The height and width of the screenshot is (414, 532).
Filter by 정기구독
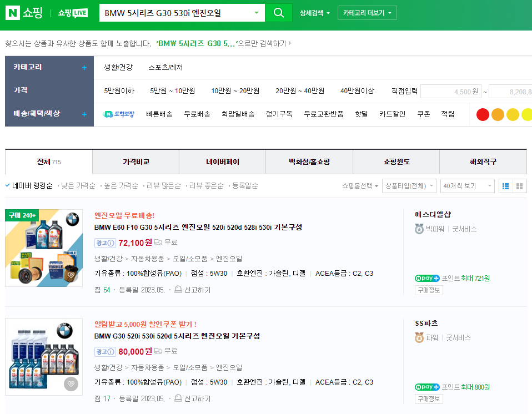279,114
